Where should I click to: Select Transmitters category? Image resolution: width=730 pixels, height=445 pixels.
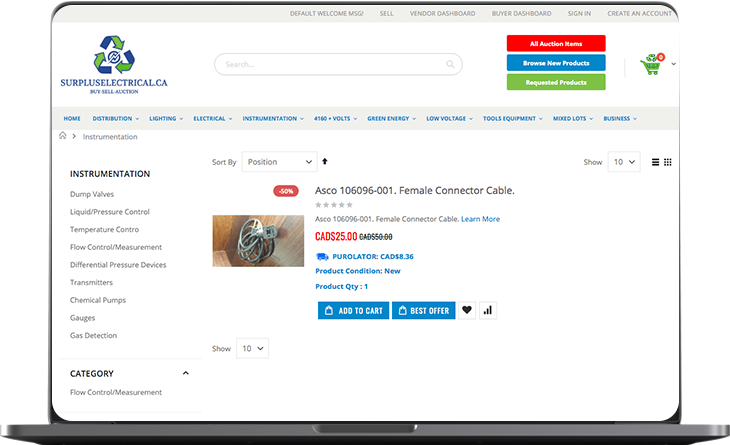coord(91,283)
